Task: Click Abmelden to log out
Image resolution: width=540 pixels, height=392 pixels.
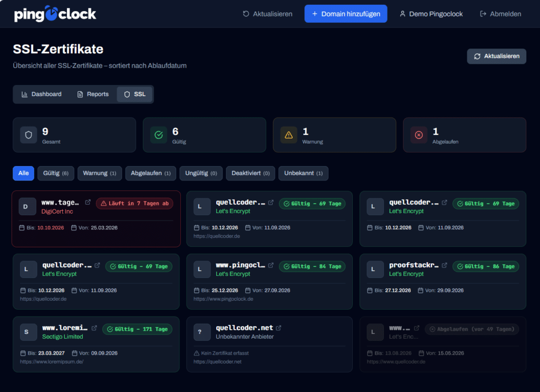Action: click(500, 14)
